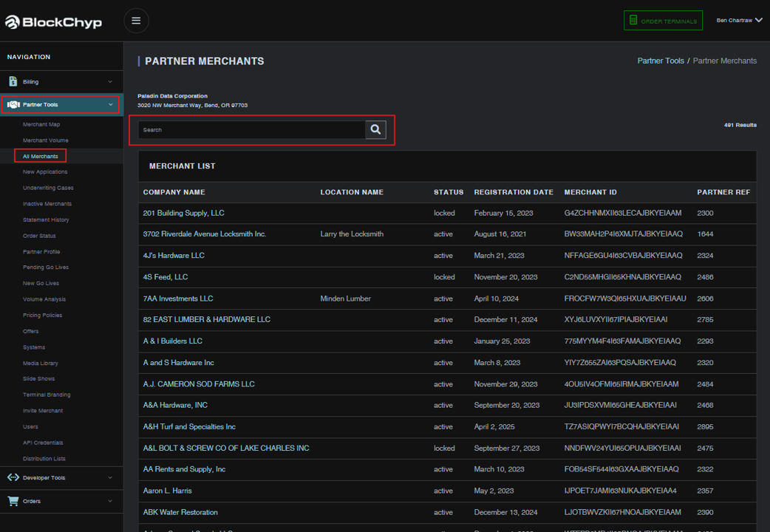Open A & I Builders LLC merchant

click(x=173, y=341)
